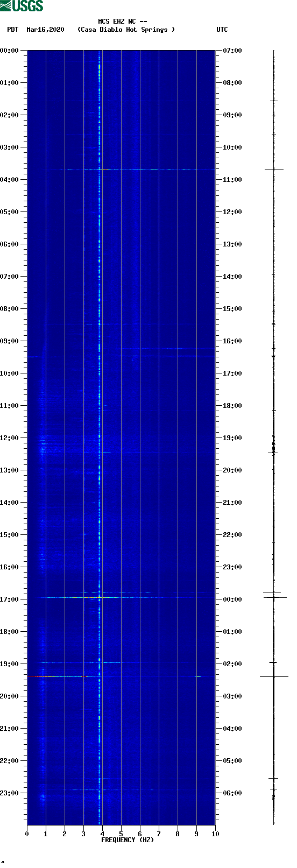The image size is (297, 868).
Task: Click the 07:00 UTC time label
Action: [x=232, y=51]
